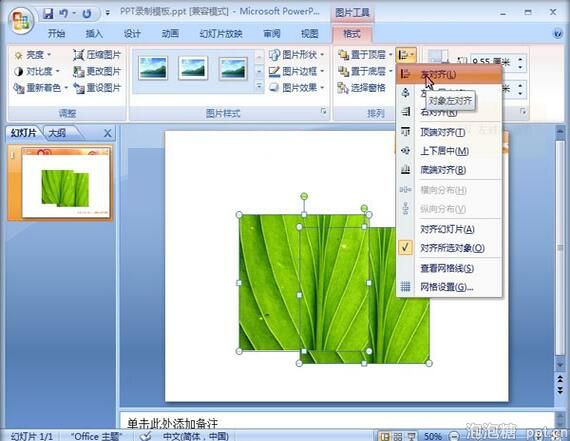Select 对齐幻灯片(A) option
Screen dimensions: 570x441
click(449, 229)
